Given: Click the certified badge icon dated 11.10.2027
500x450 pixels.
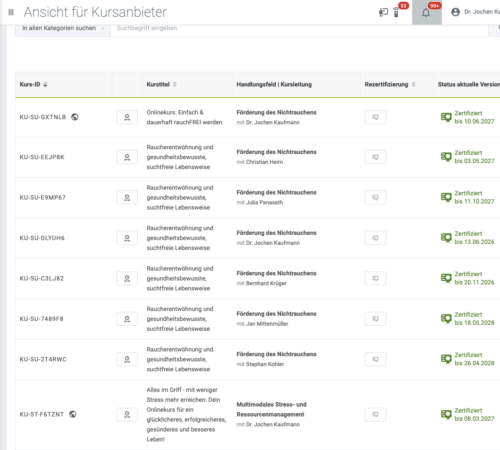Looking at the screenshot, I should pyautogui.click(x=446, y=197).
